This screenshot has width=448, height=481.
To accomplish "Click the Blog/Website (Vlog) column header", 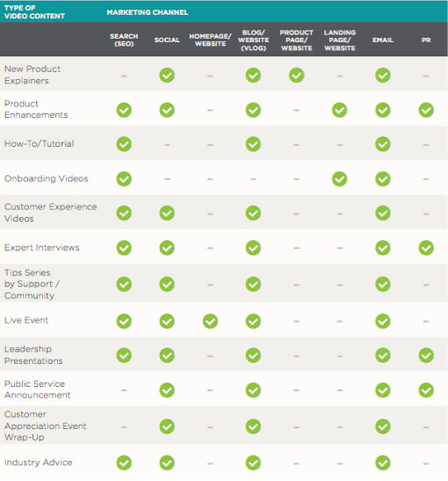I will tap(253, 40).
